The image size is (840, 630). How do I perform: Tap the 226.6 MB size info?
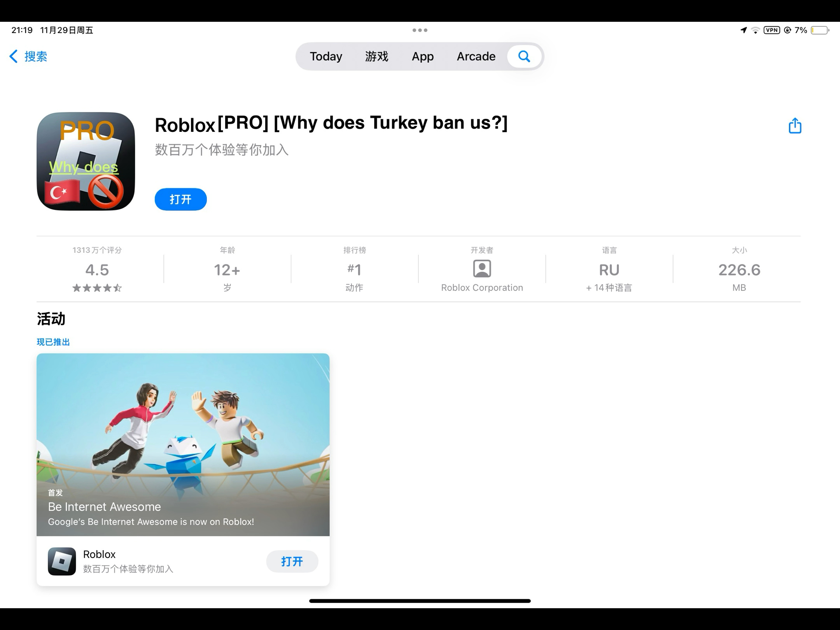coord(739,269)
